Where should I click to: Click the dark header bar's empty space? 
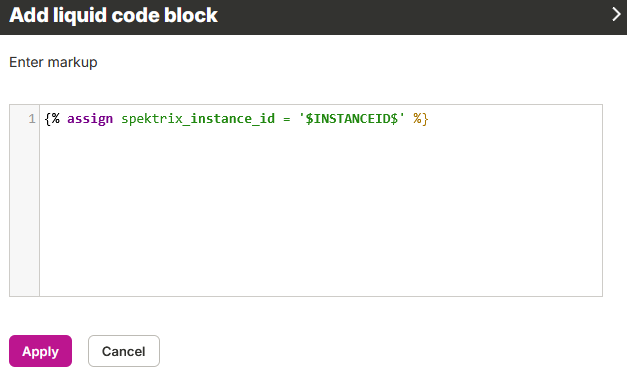(412, 16)
